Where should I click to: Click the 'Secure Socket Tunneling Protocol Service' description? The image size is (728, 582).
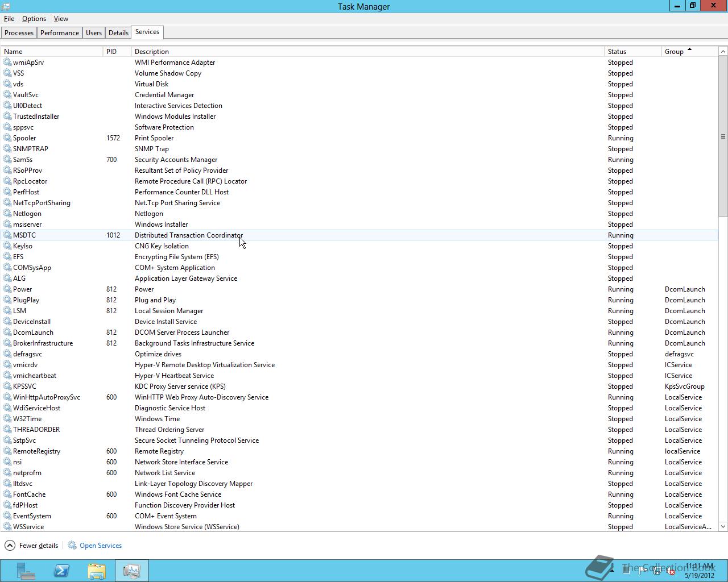coord(197,440)
